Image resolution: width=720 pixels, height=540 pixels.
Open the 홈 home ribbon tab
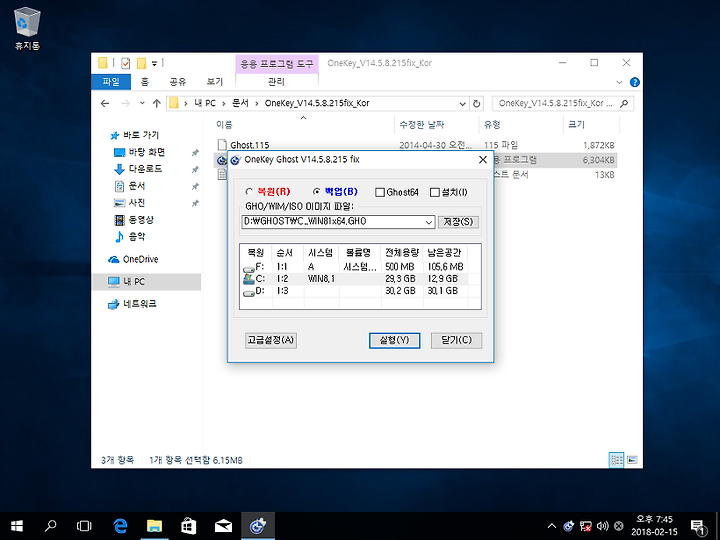click(145, 82)
